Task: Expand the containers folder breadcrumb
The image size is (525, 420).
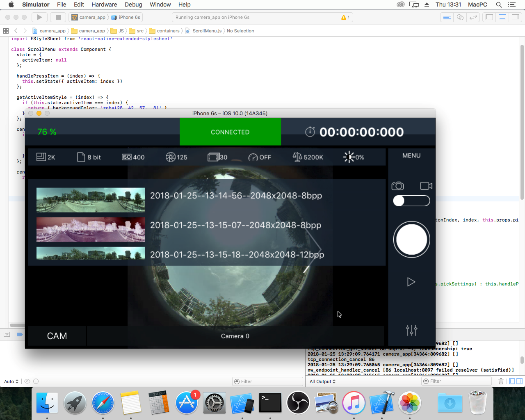Action: (x=164, y=31)
